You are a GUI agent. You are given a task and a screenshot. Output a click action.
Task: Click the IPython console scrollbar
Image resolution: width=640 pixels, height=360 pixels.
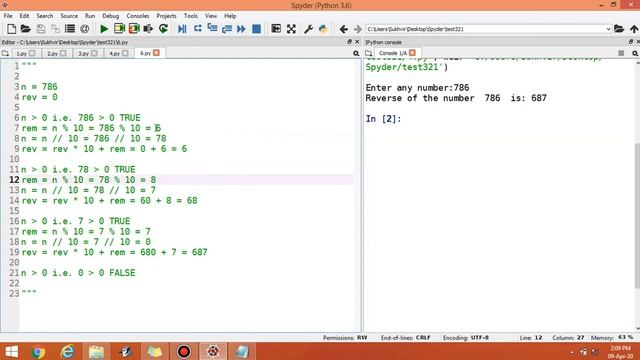[638, 216]
